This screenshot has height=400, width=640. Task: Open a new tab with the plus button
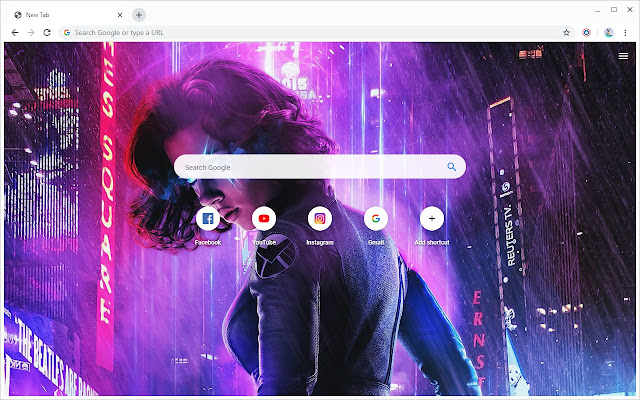point(139,15)
